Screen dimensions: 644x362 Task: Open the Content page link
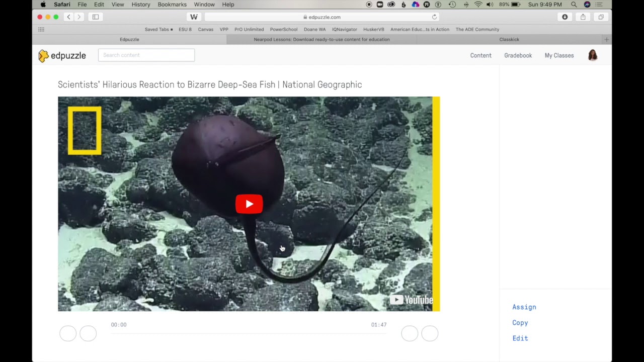[x=481, y=55]
